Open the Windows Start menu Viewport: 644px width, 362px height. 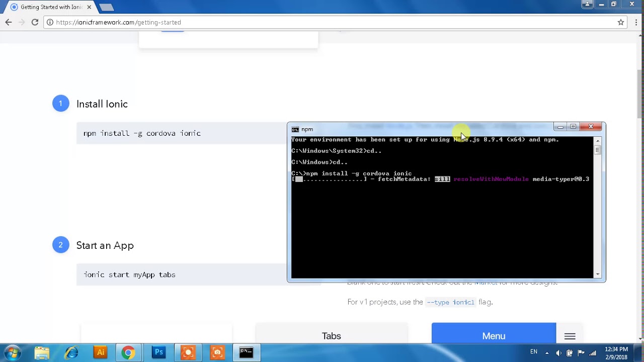13,352
